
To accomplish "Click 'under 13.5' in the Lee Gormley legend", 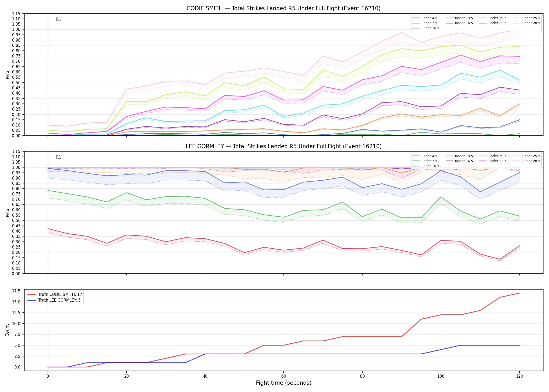I will (x=464, y=156).
